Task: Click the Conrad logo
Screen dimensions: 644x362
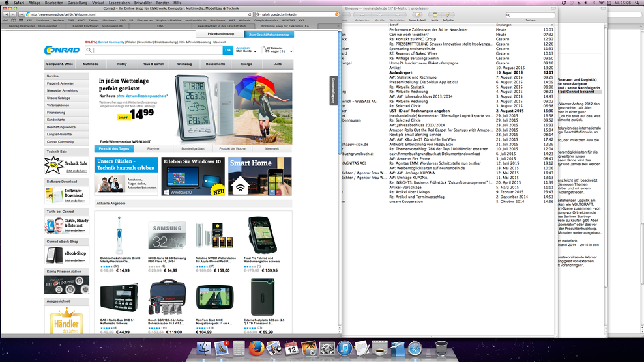Action: [62, 50]
